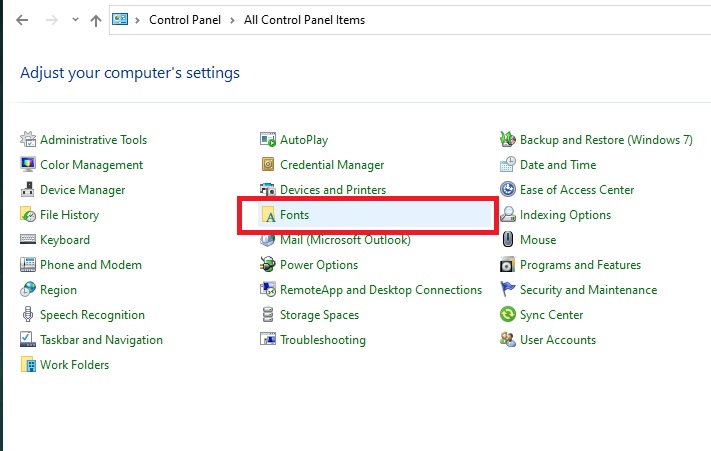Click the Security and Maintenance flag icon
The image size is (711, 451).
(x=507, y=289)
